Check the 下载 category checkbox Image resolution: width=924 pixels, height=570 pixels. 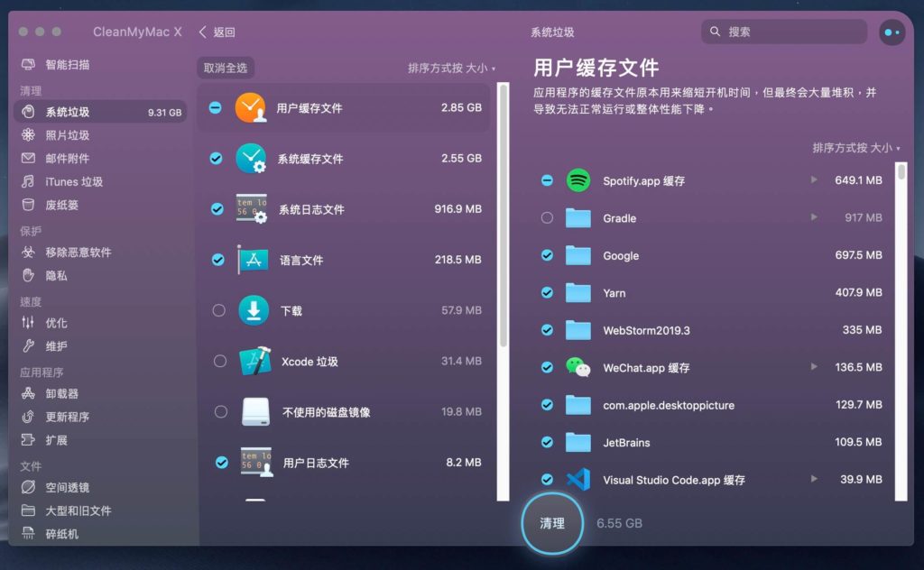click(218, 310)
